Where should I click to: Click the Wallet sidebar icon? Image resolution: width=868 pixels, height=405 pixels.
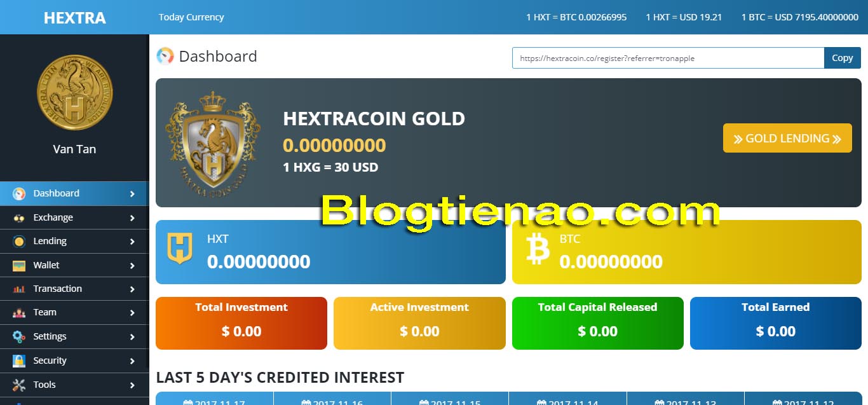tap(19, 265)
